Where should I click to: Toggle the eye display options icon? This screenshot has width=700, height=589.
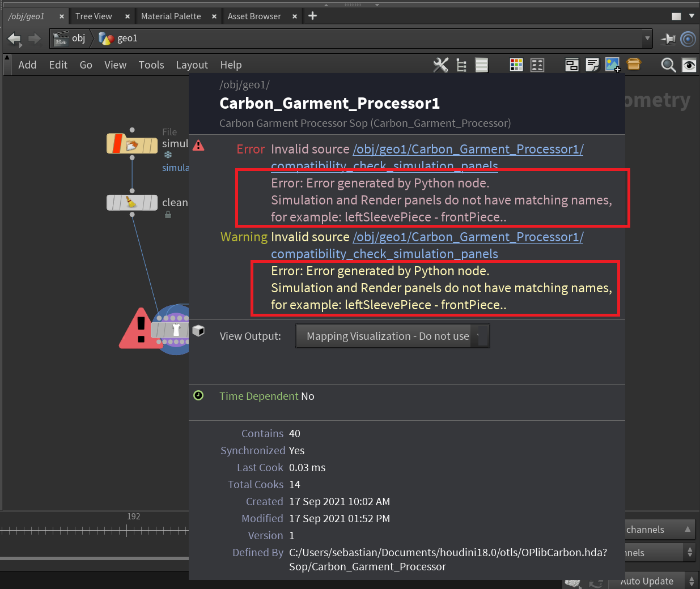[689, 65]
